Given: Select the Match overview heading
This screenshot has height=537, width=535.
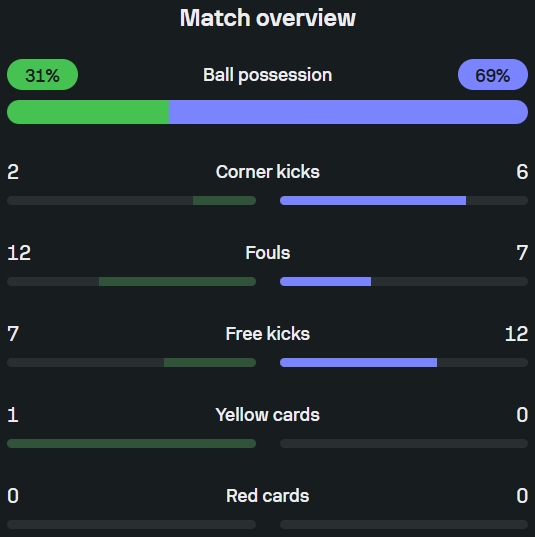Looking at the screenshot, I should (268, 18).
